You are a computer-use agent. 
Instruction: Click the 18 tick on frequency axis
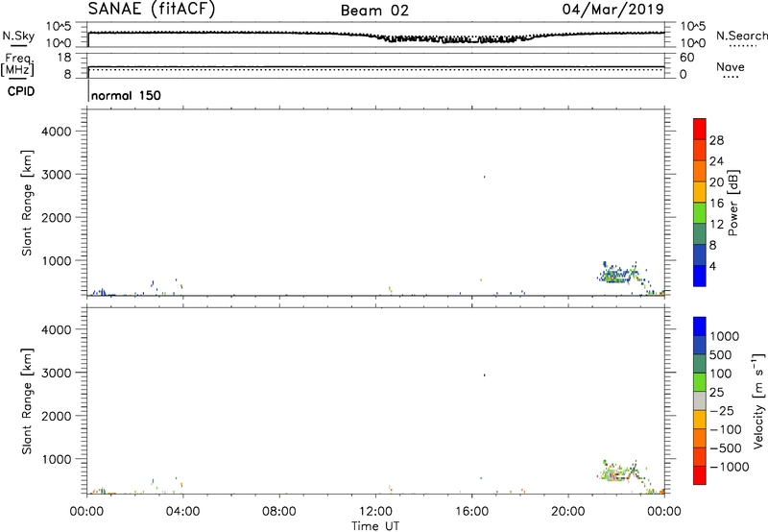click(64, 58)
